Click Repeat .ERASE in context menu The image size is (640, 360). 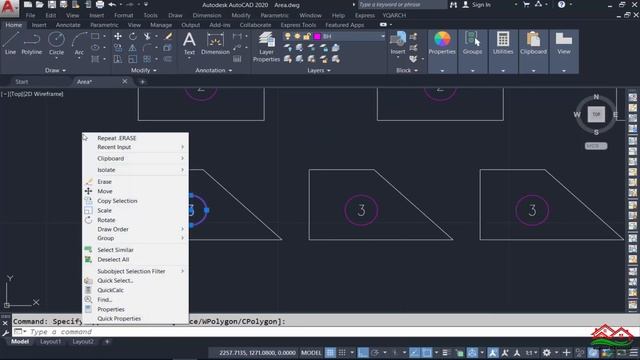(x=135, y=138)
